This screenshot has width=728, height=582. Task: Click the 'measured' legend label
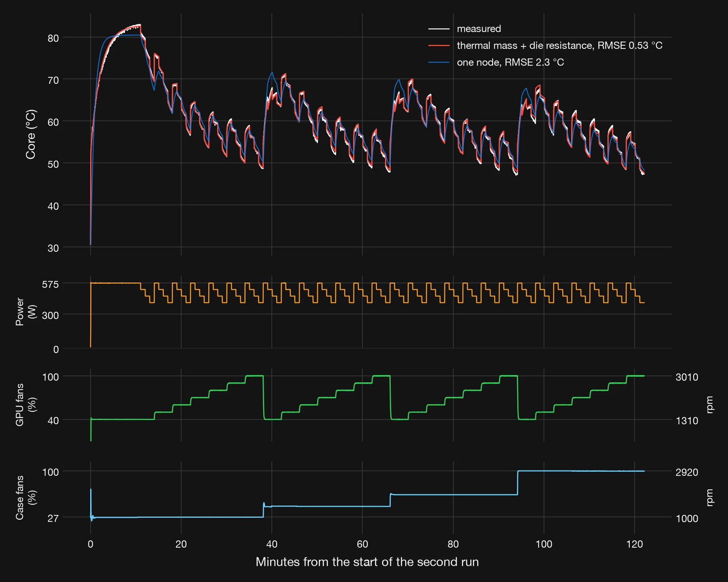point(479,29)
